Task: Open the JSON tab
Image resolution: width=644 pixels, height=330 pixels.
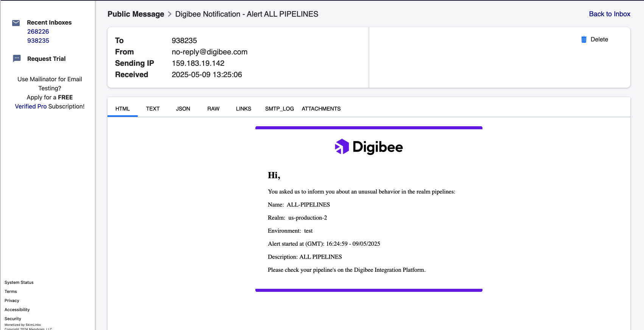Action: tap(183, 109)
